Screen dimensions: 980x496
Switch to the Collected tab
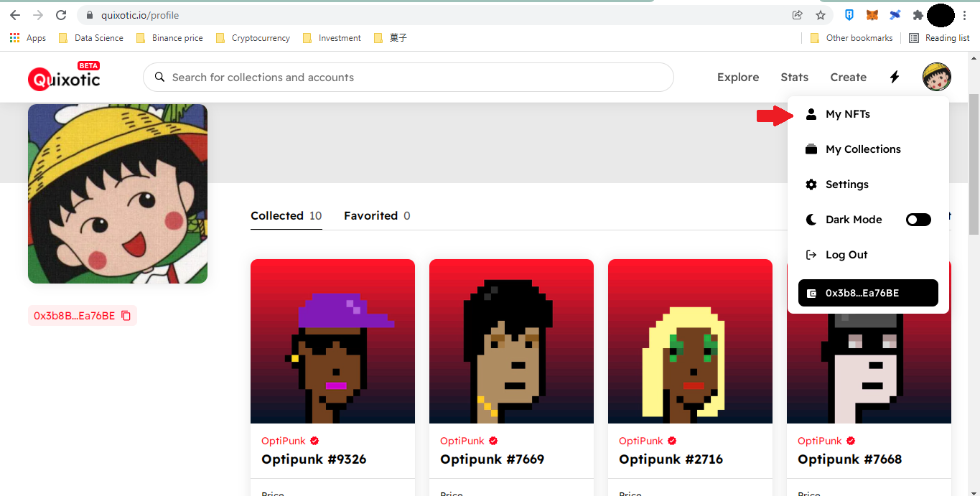pos(286,215)
